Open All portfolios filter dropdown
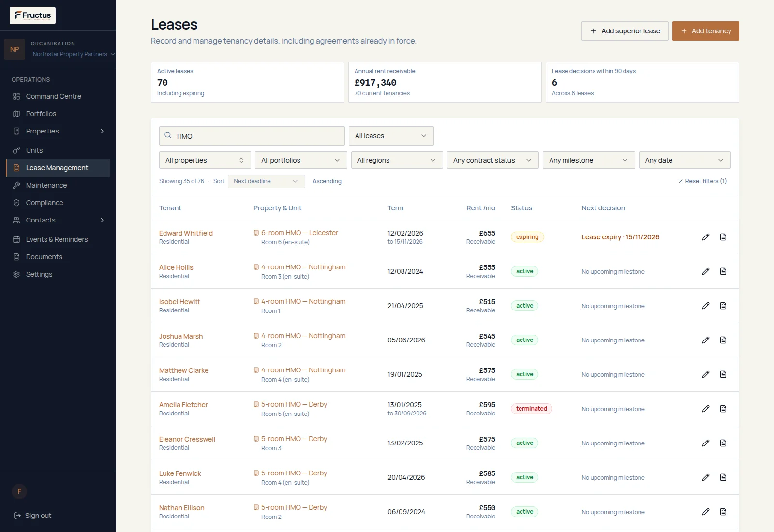The width and height of the screenshot is (774, 532). tap(301, 160)
